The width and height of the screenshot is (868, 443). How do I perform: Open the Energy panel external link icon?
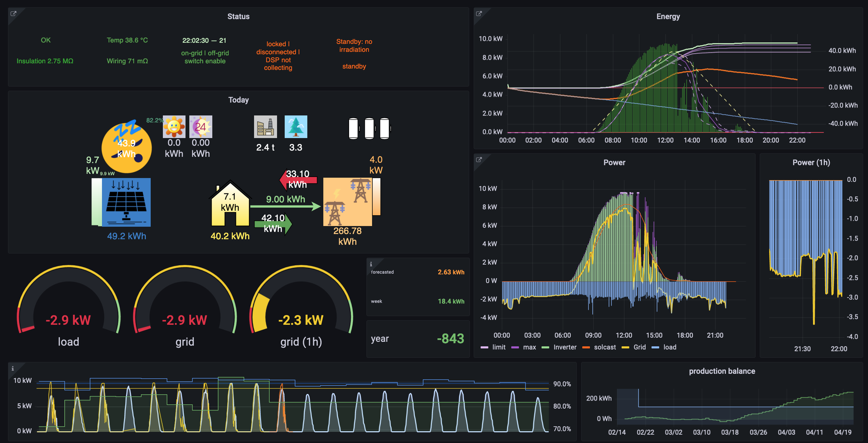pyautogui.click(x=479, y=14)
